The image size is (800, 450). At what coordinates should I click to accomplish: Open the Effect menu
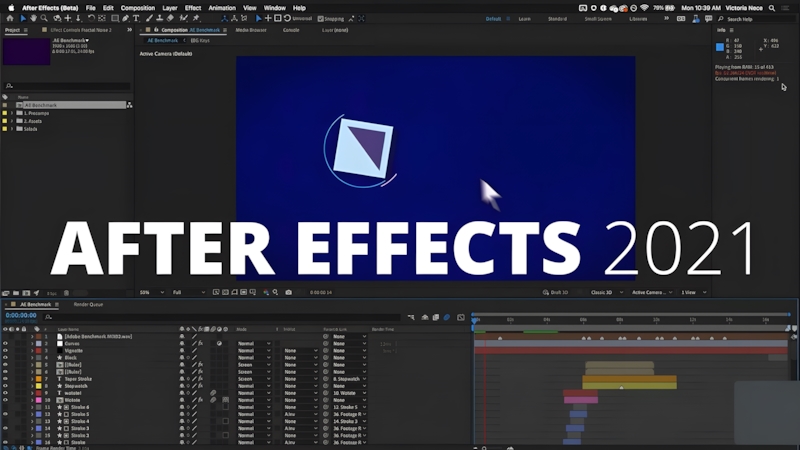click(193, 8)
